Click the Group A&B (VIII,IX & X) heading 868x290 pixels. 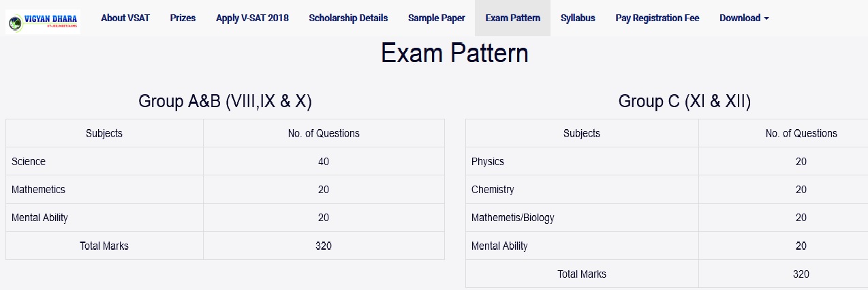tap(225, 102)
